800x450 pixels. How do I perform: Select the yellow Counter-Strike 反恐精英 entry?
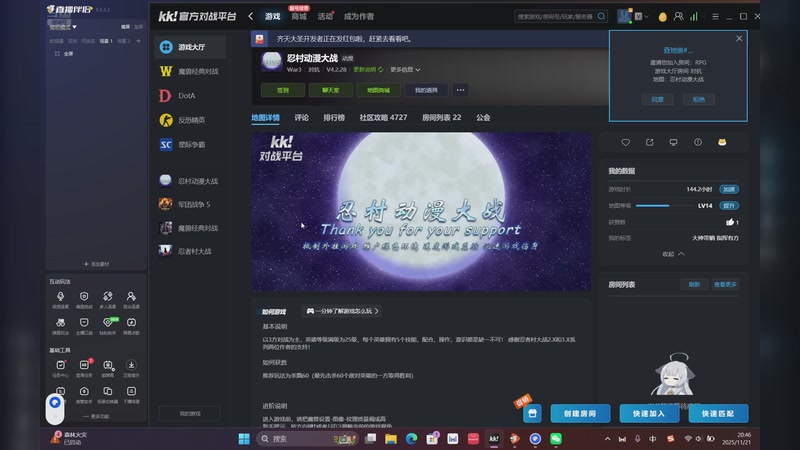click(190, 120)
